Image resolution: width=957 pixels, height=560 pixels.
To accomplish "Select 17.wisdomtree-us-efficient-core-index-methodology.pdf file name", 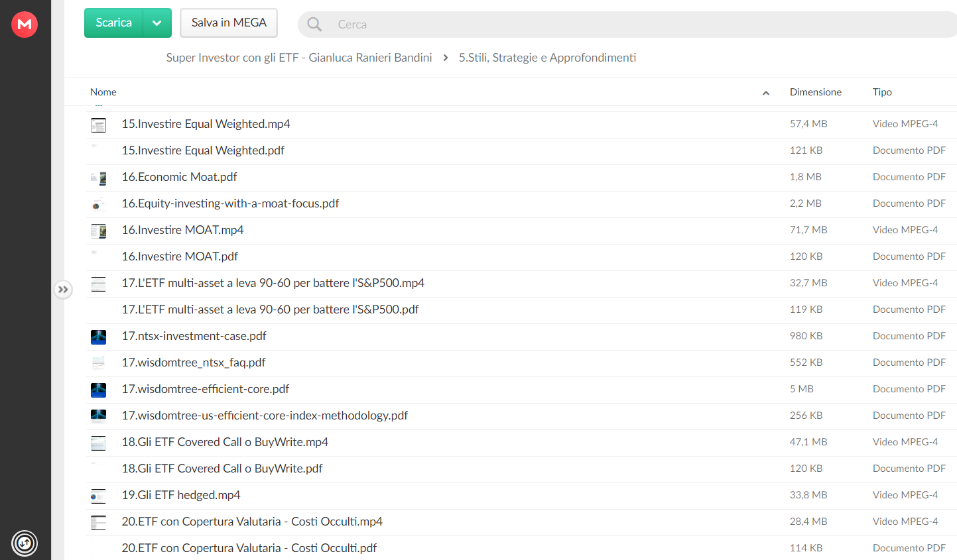I will tap(265, 416).
